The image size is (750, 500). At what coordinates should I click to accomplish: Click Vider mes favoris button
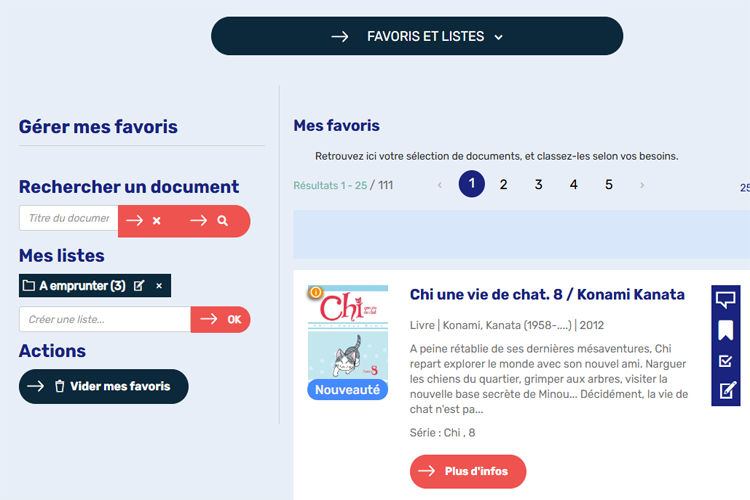pyautogui.click(x=103, y=386)
